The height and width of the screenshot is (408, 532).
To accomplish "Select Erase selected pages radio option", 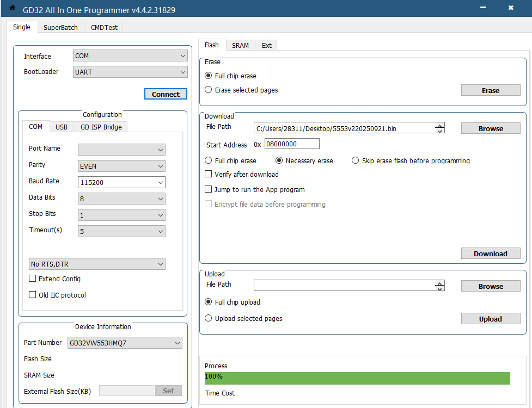I will (209, 89).
